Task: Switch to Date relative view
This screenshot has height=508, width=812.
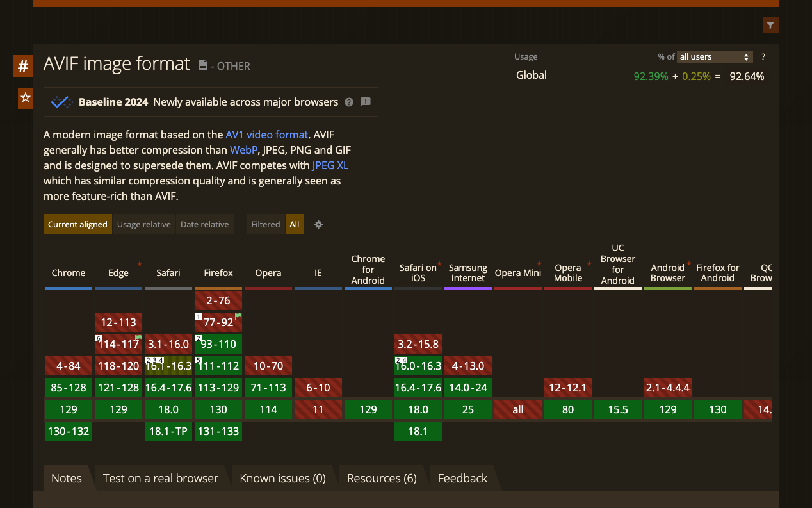Action: 205,224
